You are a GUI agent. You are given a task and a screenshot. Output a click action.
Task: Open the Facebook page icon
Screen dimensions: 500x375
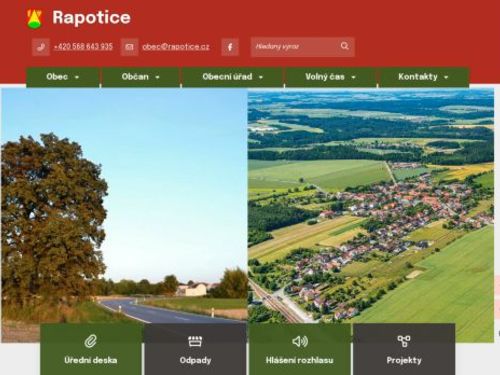pyautogui.click(x=230, y=47)
